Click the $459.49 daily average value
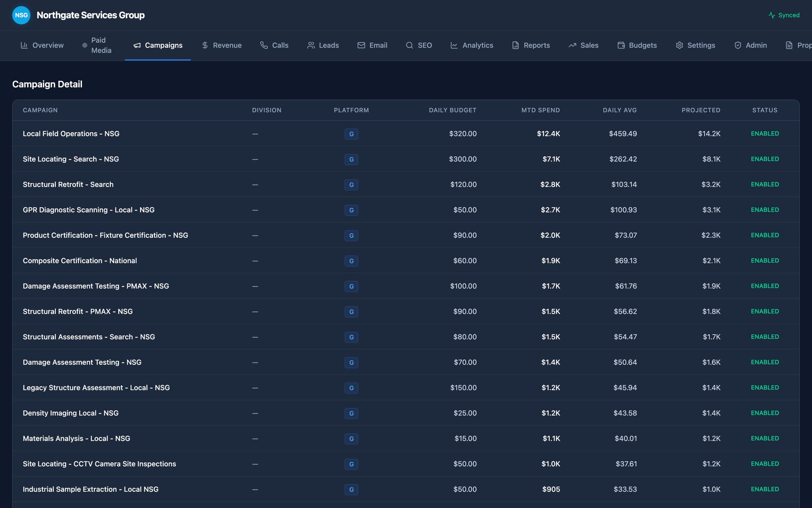The height and width of the screenshot is (508, 812). (x=623, y=133)
